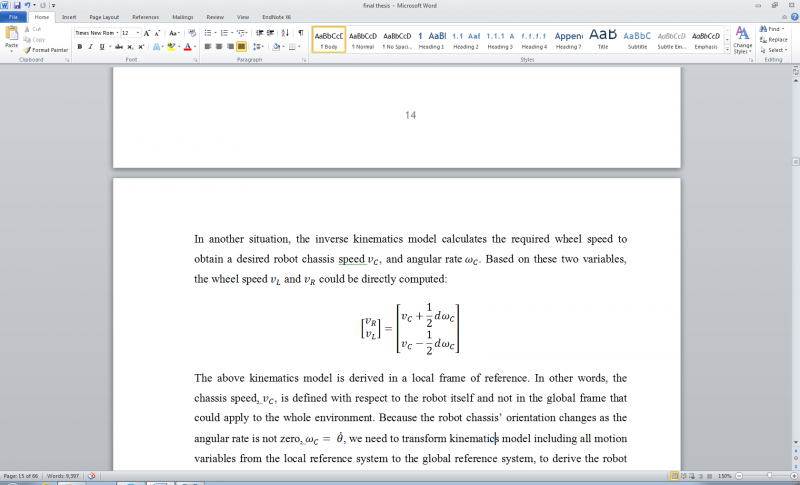Click the vertical scrollbar down arrow

[795, 442]
